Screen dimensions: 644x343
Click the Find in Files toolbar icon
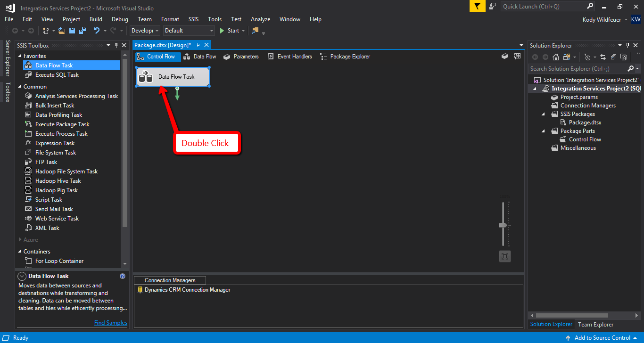point(256,31)
